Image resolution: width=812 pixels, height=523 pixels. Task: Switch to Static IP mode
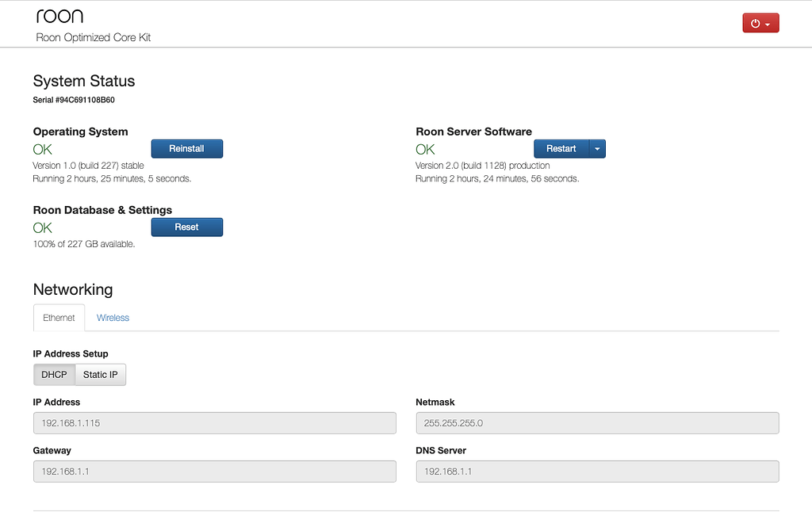point(100,374)
